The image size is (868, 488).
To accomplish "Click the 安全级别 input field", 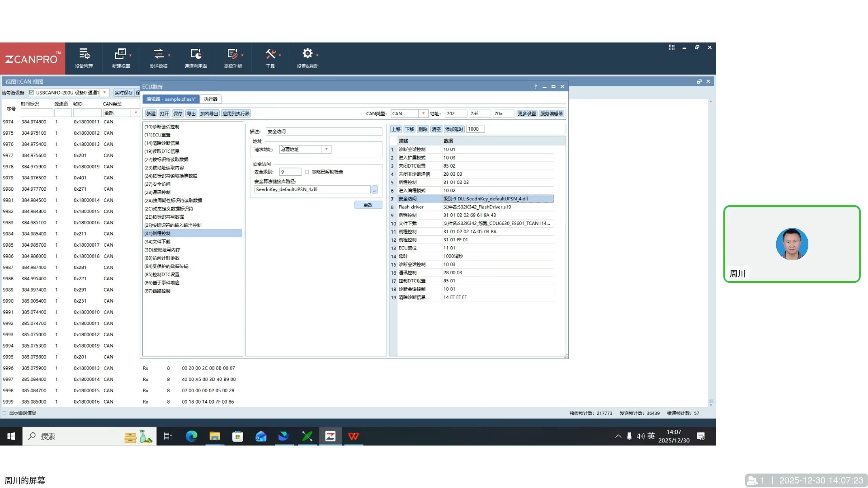I will click(290, 172).
